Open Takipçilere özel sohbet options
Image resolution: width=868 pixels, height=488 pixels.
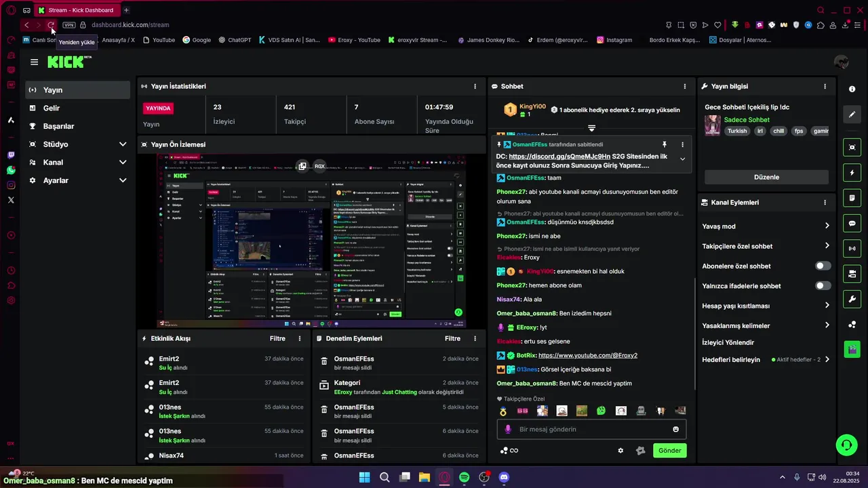(x=766, y=246)
